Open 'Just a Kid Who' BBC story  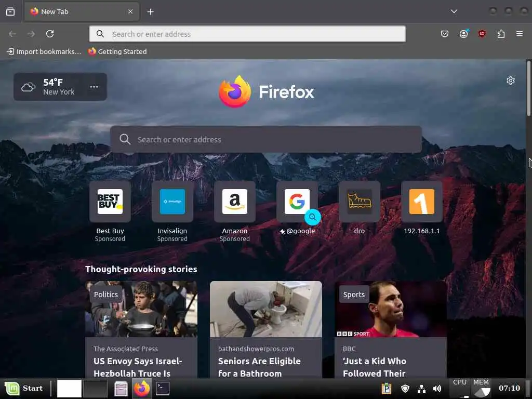coord(391,330)
